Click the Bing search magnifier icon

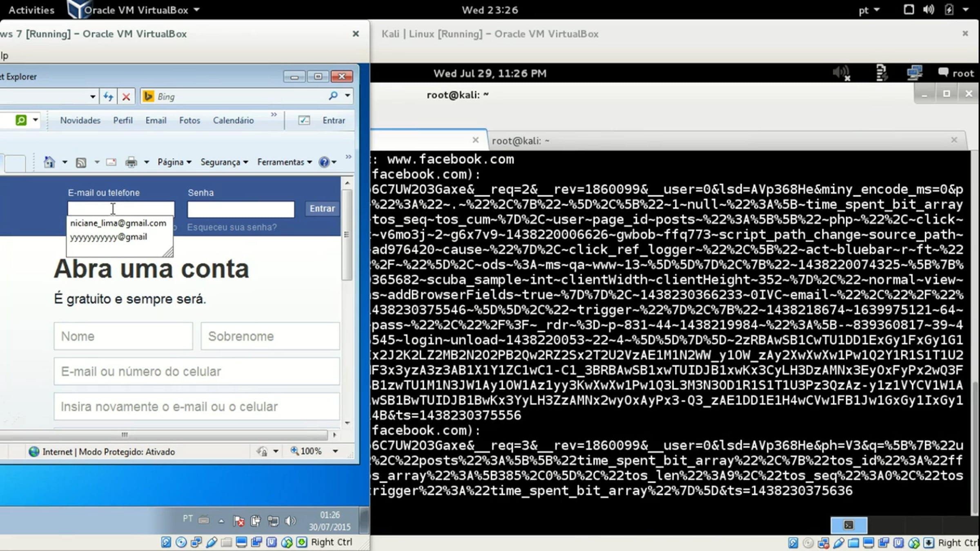click(x=333, y=96)
